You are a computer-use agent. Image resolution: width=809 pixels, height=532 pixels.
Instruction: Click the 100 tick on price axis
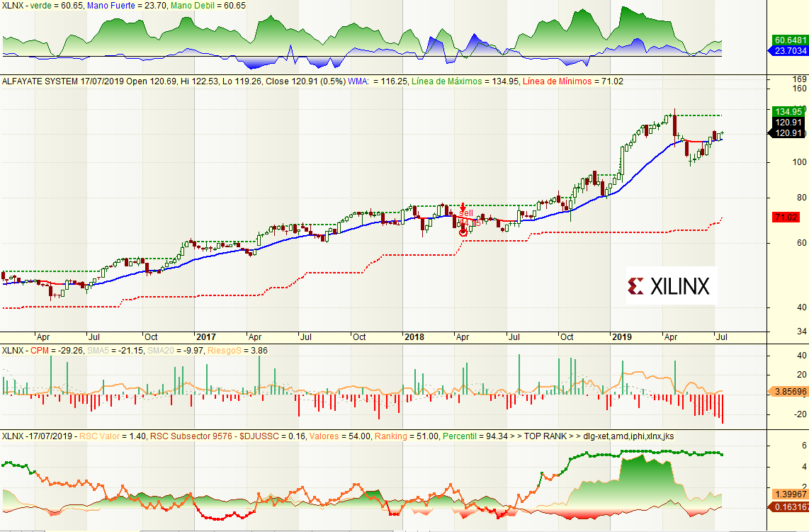coord(798,162)
